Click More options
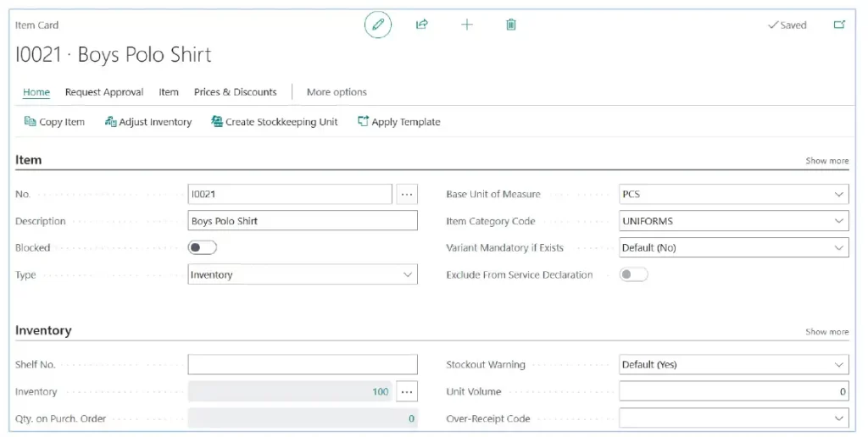 coord(337,92)
